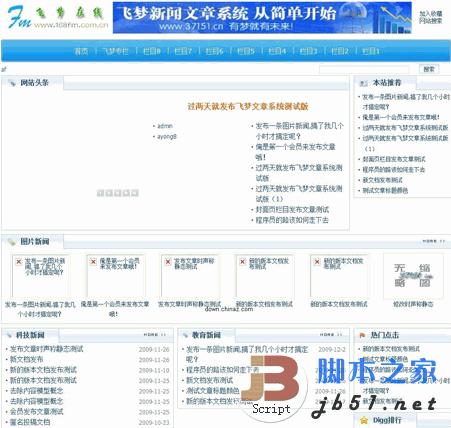
Task: Open 发布一条图片新闻 article in 教育新闻 list
Action: 247,354
